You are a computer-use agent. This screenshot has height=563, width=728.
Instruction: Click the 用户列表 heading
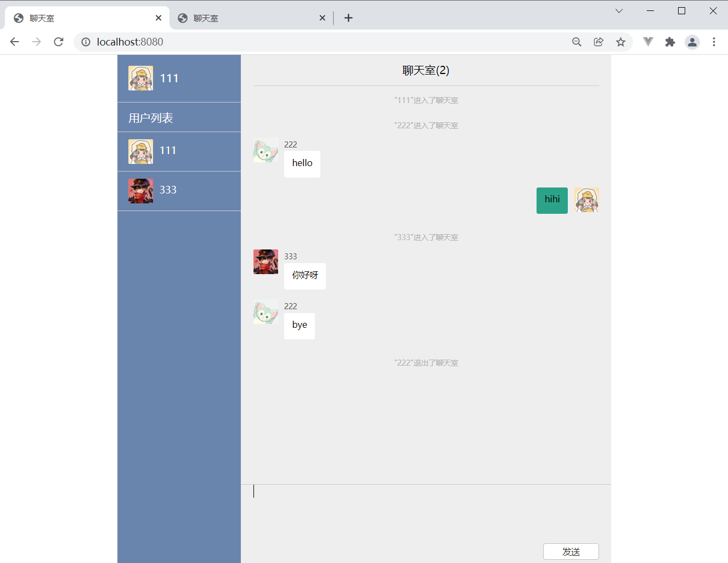point(151,118)
